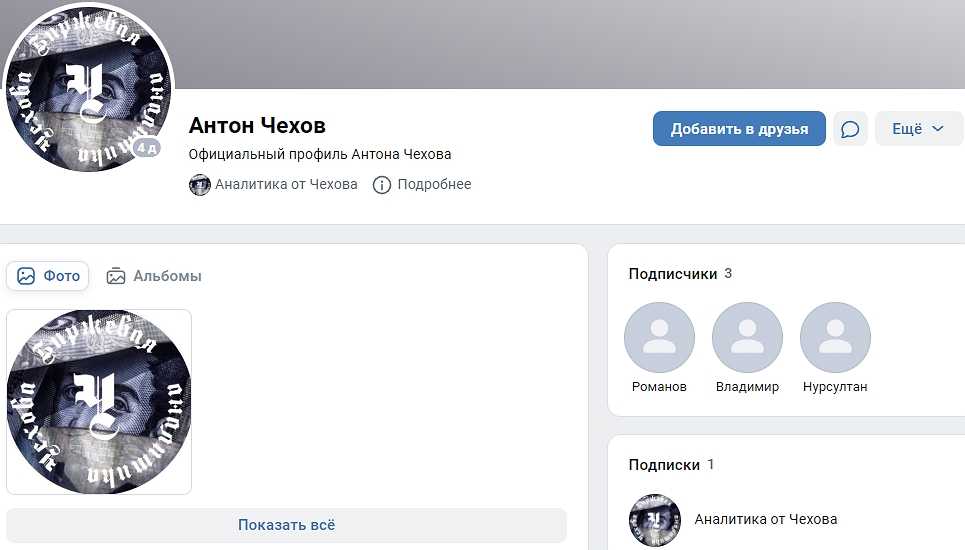The image size is (965, 550).
Task: Open the Подписчики list header
Action: click(x=672, y=274)
